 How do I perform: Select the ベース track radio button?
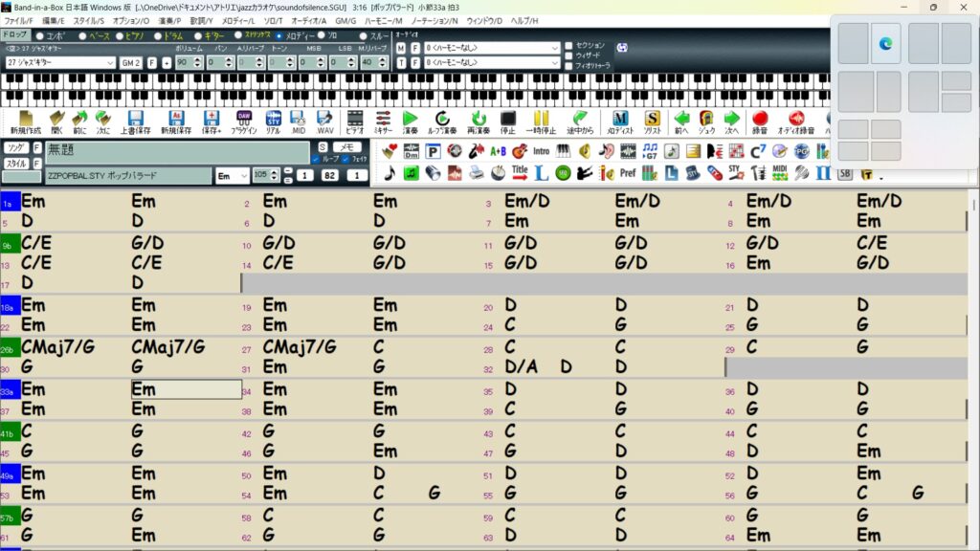tap(83, 35)
